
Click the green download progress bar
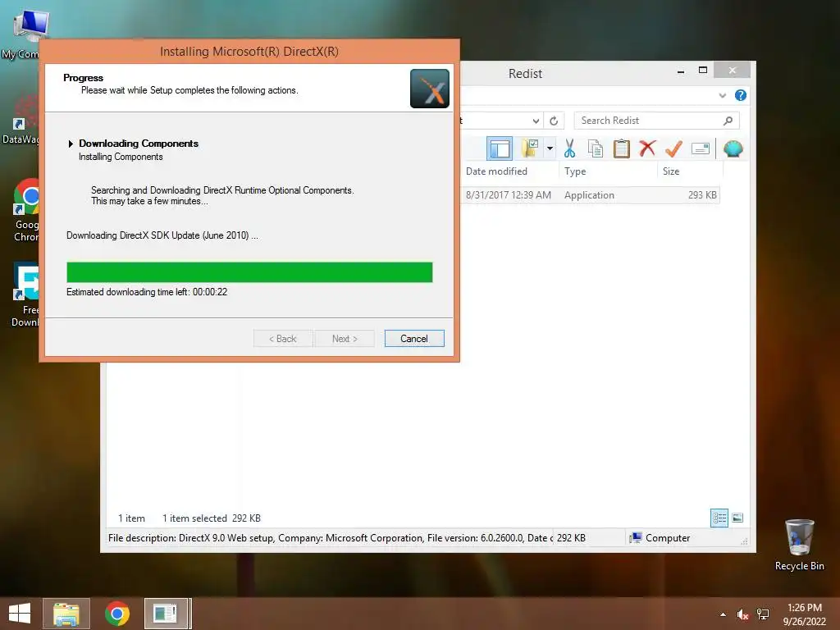pos(249,272)
